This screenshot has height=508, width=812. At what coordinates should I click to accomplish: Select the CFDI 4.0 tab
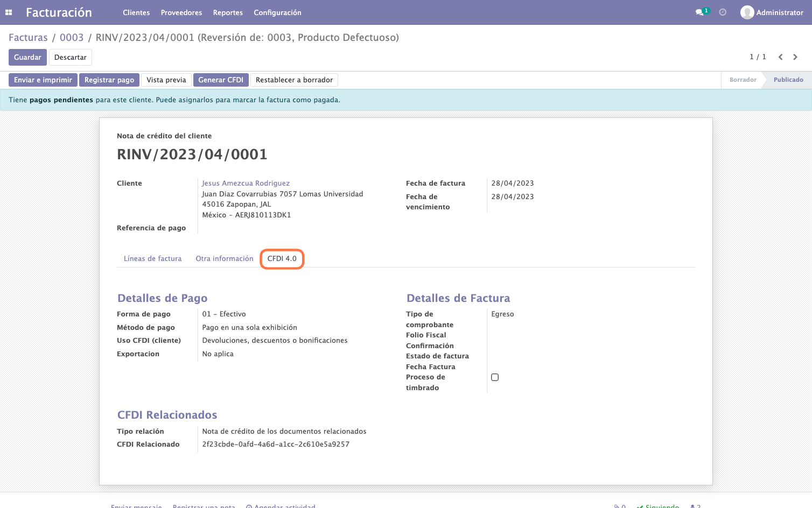[x=282, y=259]
